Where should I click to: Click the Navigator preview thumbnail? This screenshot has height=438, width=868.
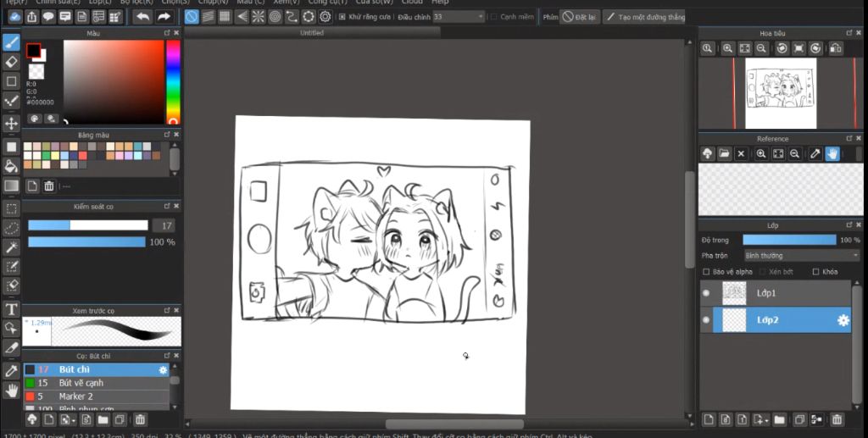point(781,93)
